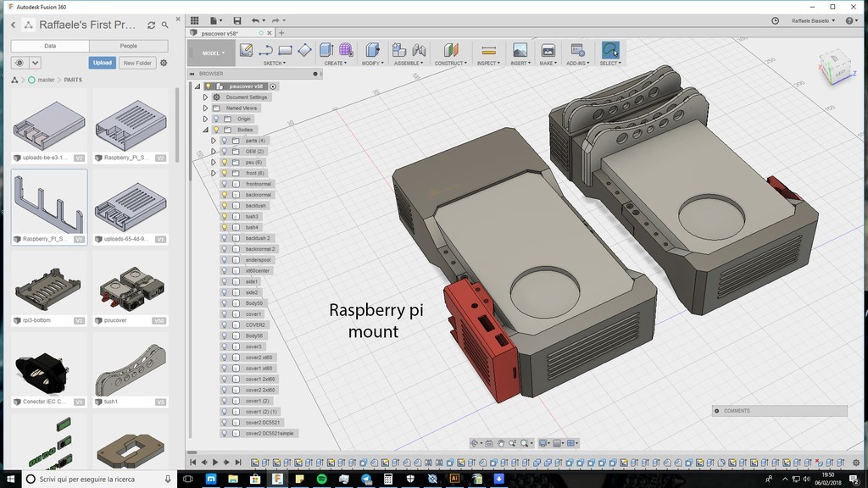Image resolution: width=868 pixels, height=488 pixels.
Task: Switch to the Data tab
Action: coord(50,46)
